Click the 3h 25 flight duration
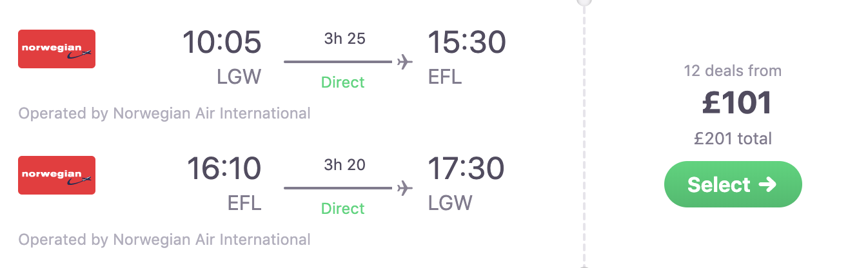This screenshot has width=868, height=268. [344, 39]
